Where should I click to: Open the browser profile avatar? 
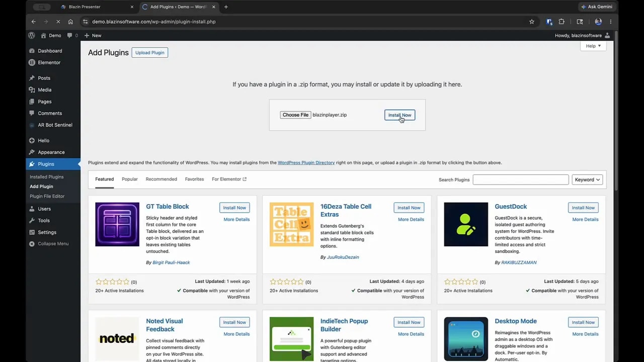(x=598, y=22)
